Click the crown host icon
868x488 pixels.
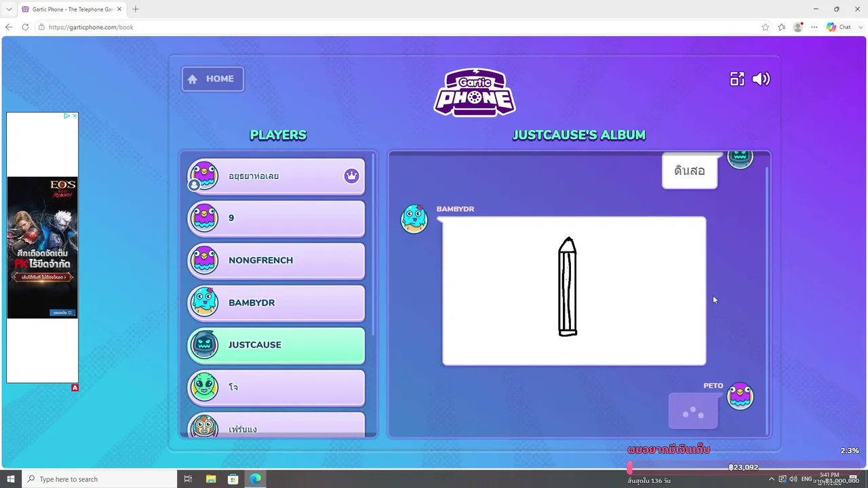[x=351, y=176]
